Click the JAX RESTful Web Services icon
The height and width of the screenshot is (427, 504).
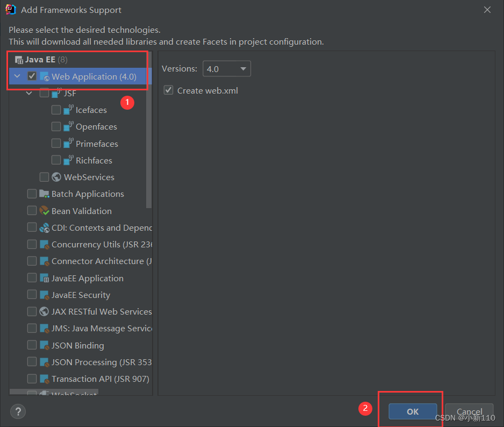44,311
